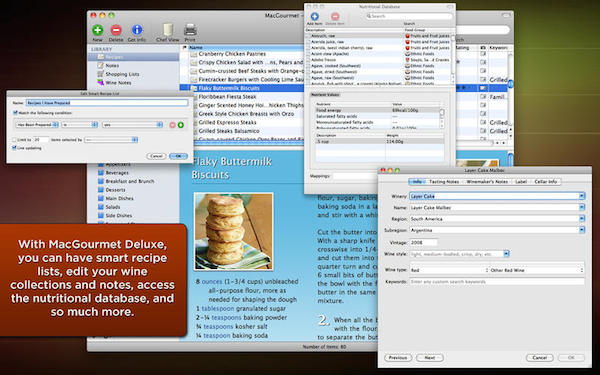
Task: Click the Grilled Espresso Steaks recipe icon
Action: [194, 122]
